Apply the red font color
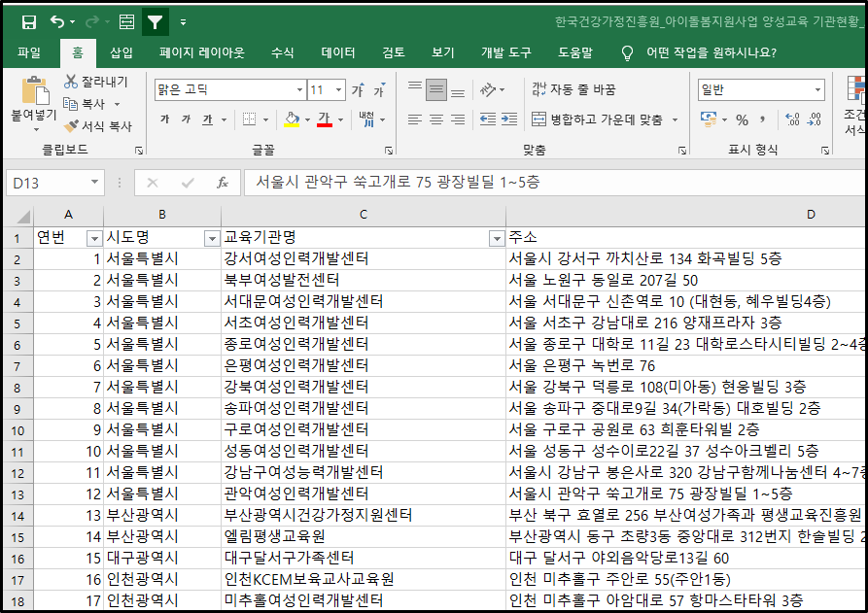The image size is (868, 613). point(325,119)
